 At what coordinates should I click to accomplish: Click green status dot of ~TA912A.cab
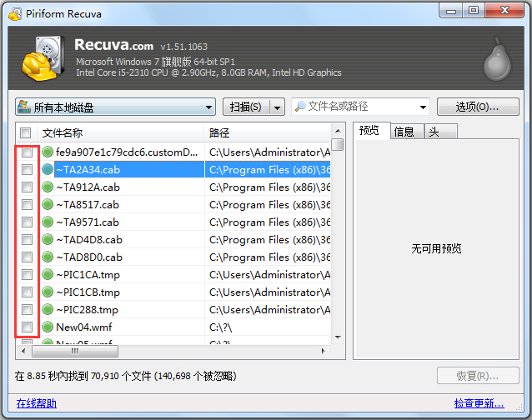click(48, 187)
